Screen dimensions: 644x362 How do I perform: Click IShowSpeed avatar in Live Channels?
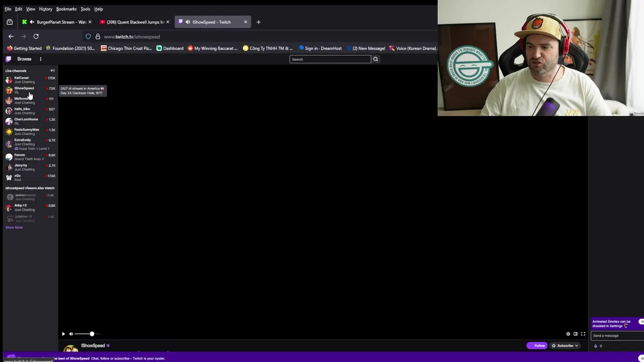[9, 90]
